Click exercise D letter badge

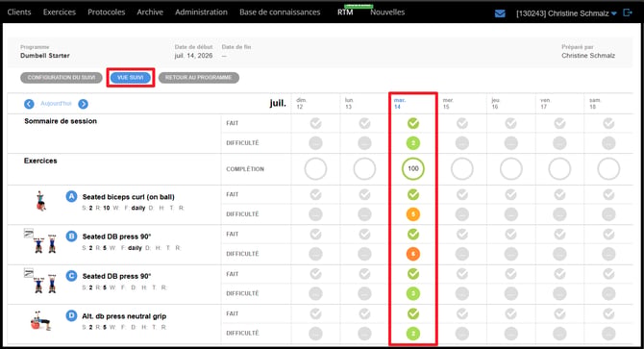[71, 315]
